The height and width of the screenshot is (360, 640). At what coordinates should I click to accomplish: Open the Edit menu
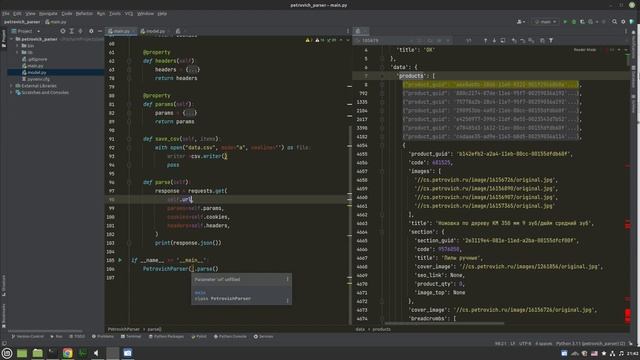coord(17,13)
